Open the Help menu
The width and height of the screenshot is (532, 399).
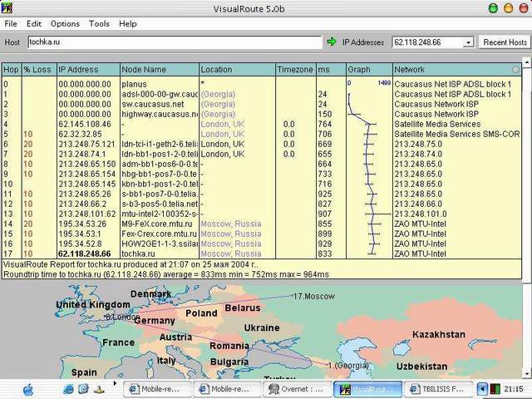(x=127, y=24)
